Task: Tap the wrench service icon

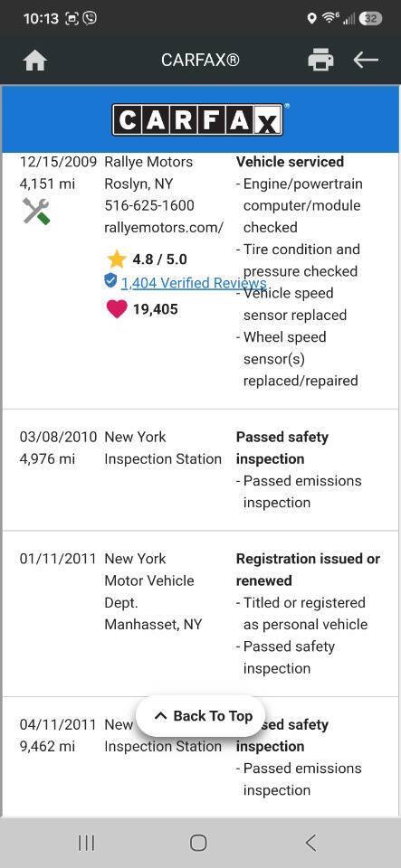Action: tap(36, 211)
